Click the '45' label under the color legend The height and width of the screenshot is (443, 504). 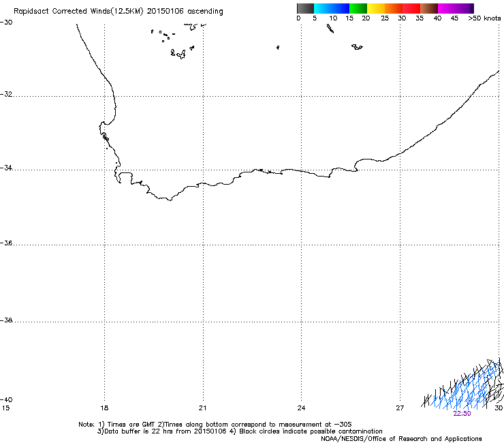coord(454,18)
